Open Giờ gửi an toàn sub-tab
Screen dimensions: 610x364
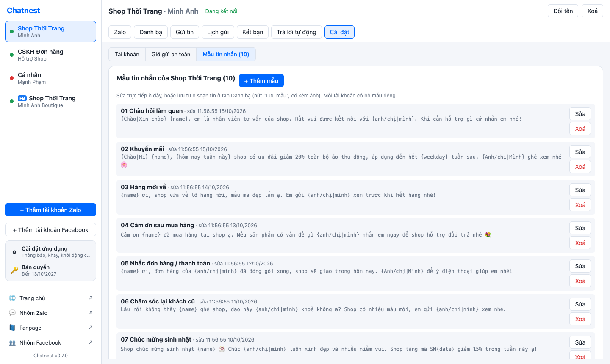click(x=171, y=54)
